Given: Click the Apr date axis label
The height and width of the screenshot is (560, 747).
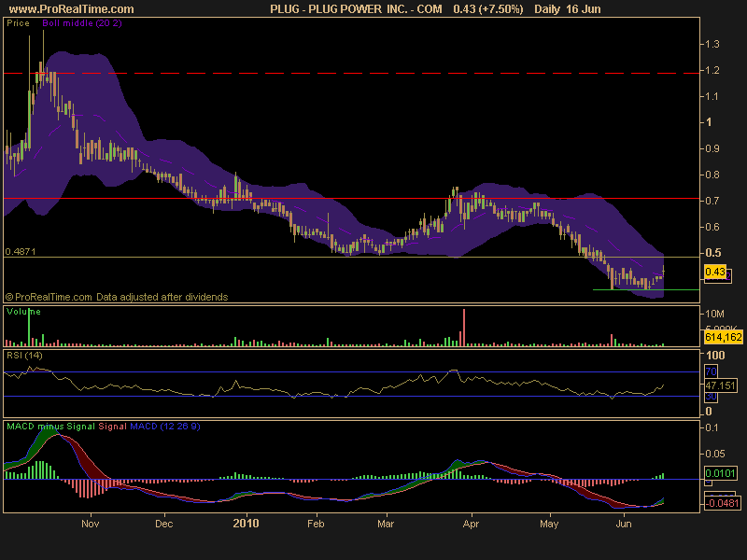Looking at the screenshot, I should click(x=471, y=524).
